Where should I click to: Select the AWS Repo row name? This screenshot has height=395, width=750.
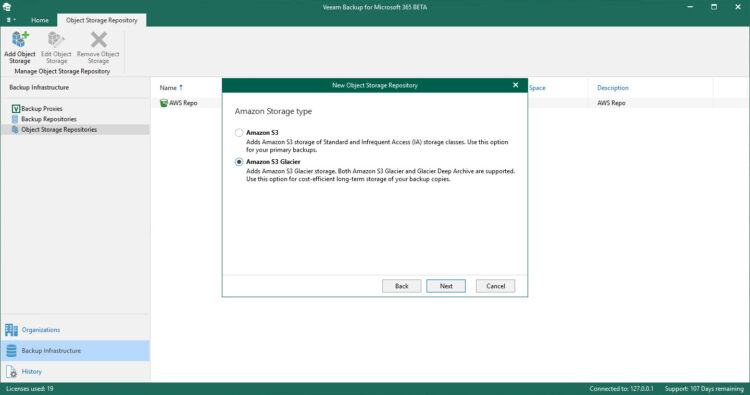pos(183,103)
